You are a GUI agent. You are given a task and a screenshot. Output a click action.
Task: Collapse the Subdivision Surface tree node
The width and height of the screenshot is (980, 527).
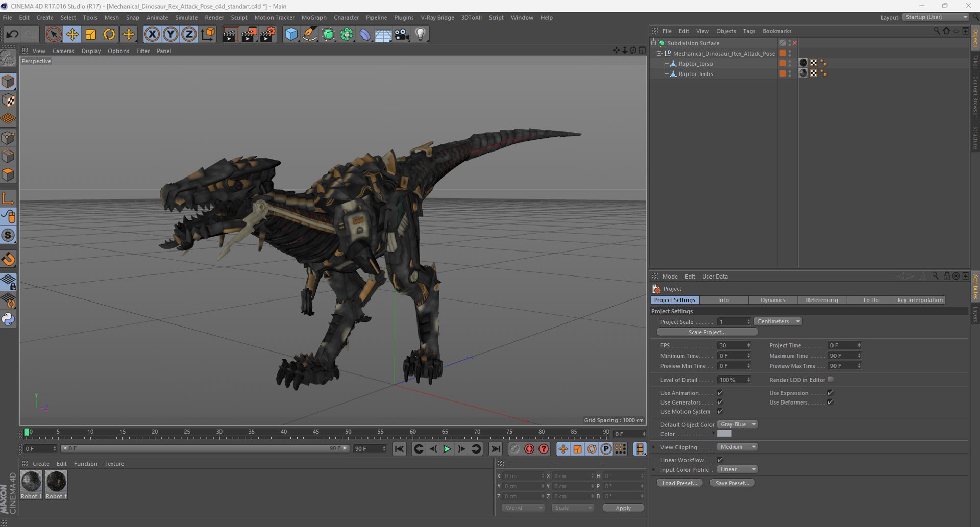[x=654, y=43]
